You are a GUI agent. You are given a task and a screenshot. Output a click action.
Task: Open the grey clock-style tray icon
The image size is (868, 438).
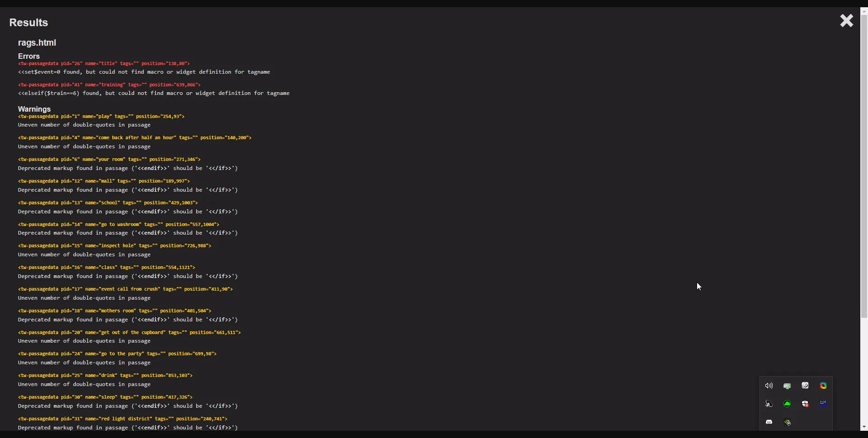805,386
